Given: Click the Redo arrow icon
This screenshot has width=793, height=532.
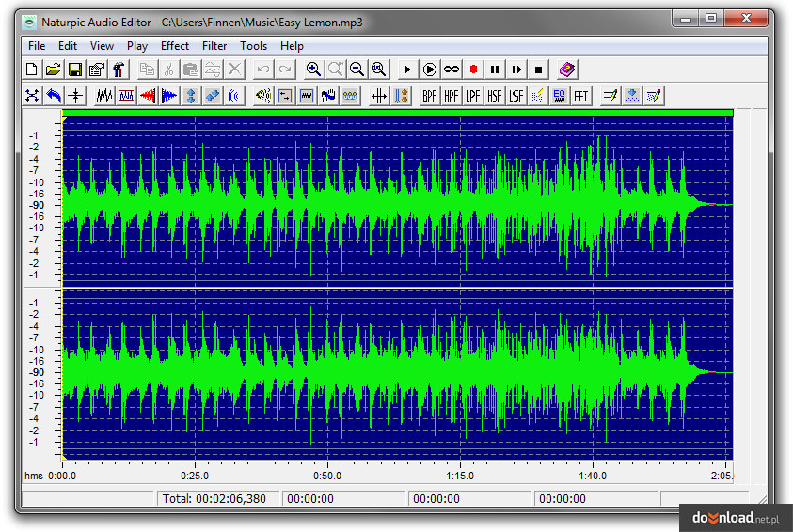Looking at the screenshot, I should point(285,70).
